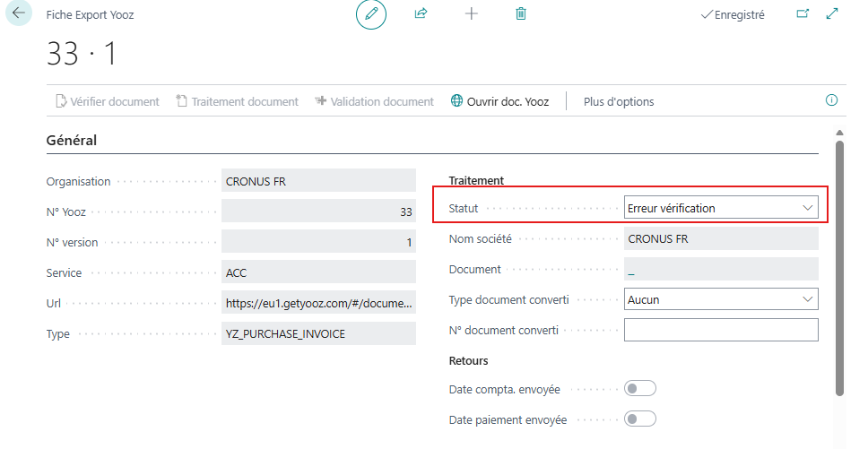Click the information circle icon
This screenshot has width=868, height=449.
click(x=831, y=100)
